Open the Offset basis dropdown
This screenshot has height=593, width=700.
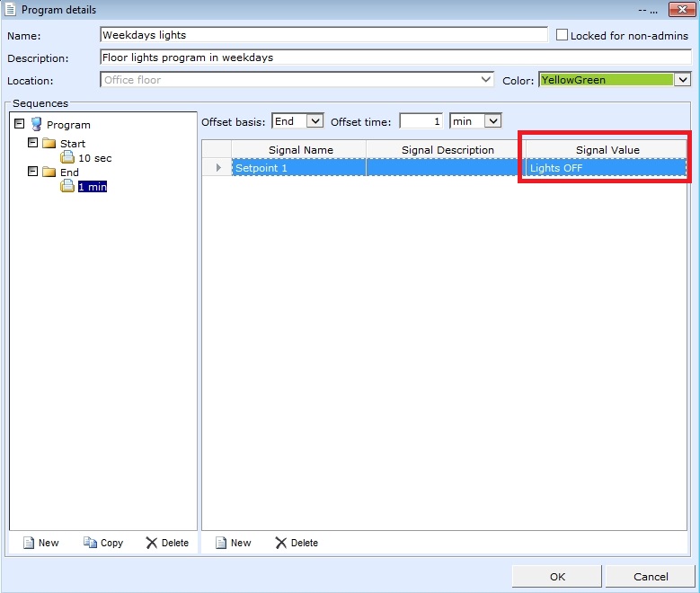tap(315, 121)
